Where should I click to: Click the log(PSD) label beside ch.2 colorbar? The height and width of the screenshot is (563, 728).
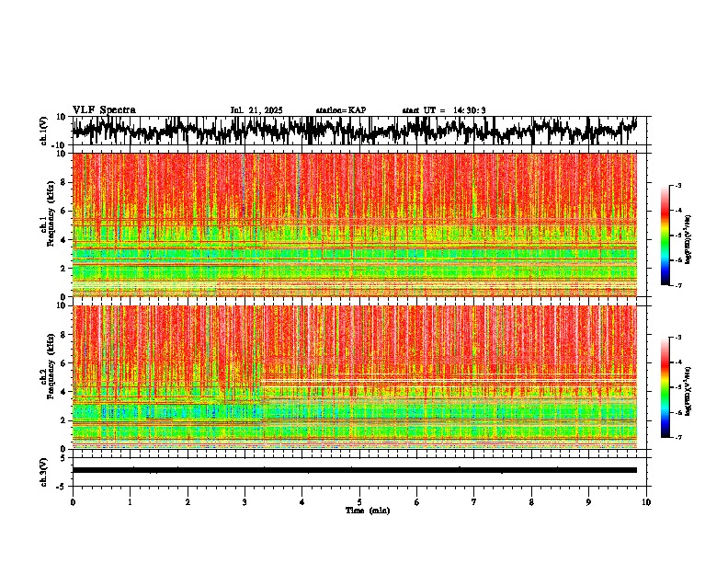(x=688, y=390)
